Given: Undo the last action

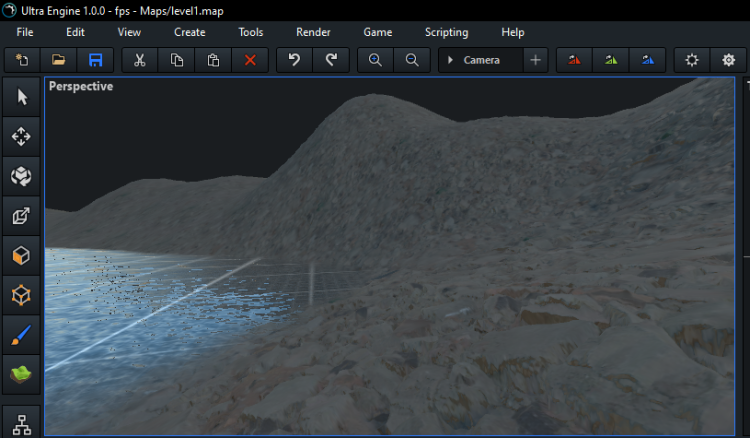Looking at the screenshot, I should tap(294, 60).
